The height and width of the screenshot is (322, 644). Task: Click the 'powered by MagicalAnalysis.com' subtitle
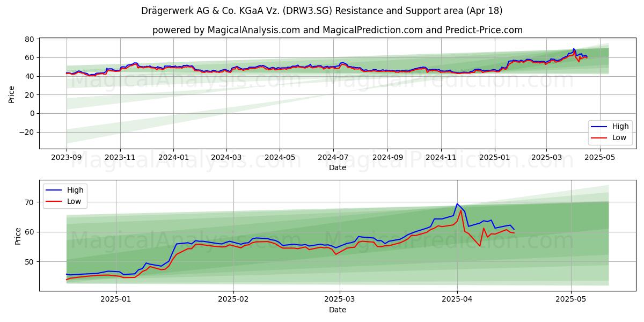[337, 30]
